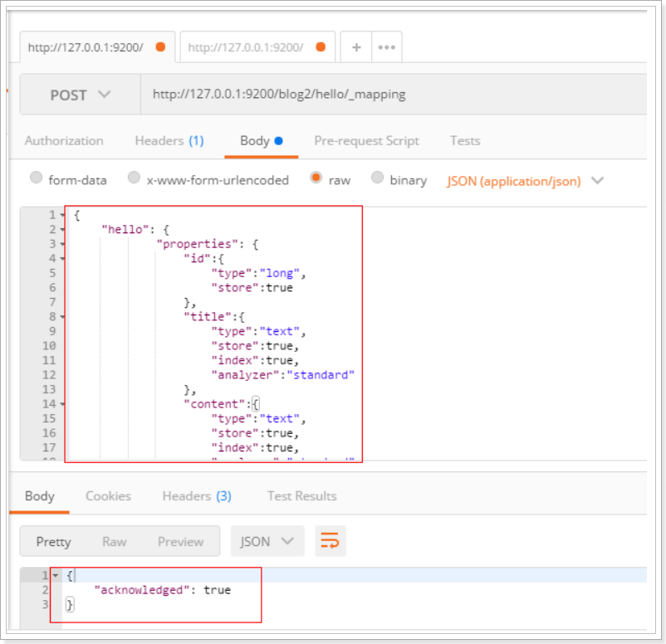This screenshot has height=644, width=666.
Task: Click the true value in response
Action: click(x=217, y=590)
